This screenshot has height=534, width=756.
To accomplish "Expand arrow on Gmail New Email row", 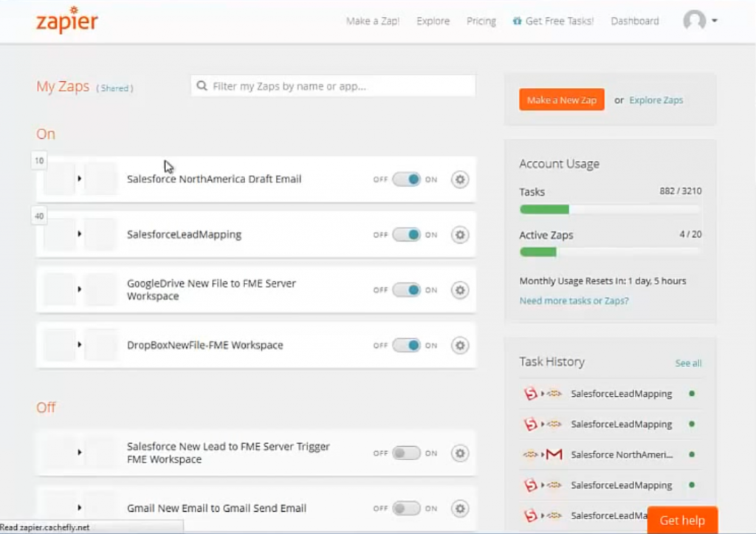I will pos(80,508).
